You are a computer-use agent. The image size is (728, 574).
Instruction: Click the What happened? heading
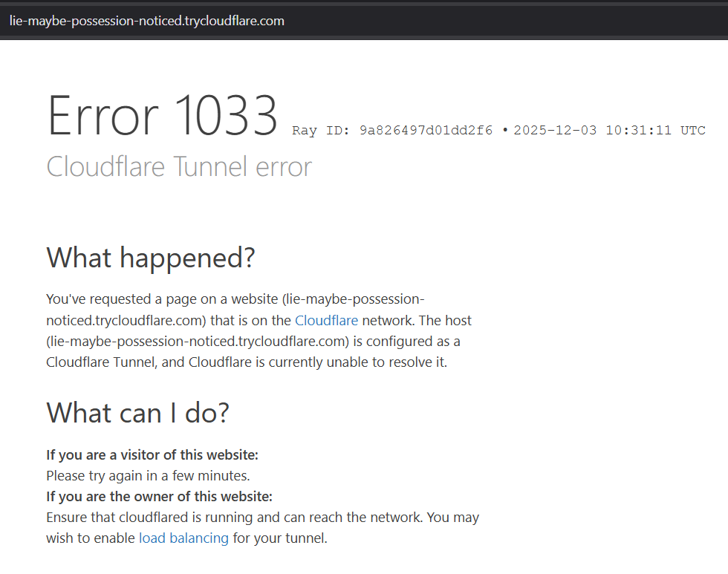click(151, 258)
